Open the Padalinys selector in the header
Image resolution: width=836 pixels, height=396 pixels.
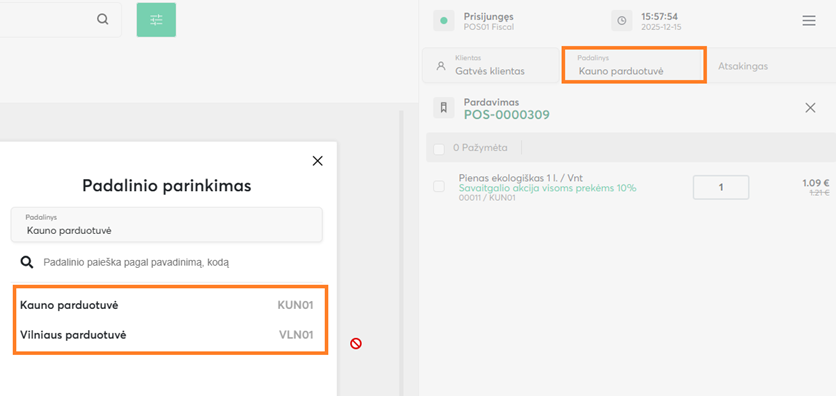634,66
